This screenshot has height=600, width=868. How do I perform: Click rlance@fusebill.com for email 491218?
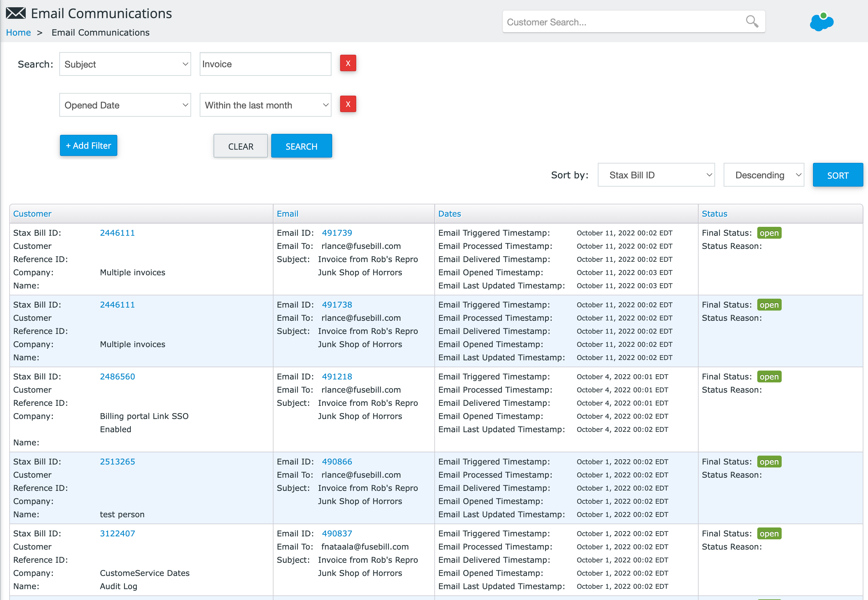(x=361, y=390)
